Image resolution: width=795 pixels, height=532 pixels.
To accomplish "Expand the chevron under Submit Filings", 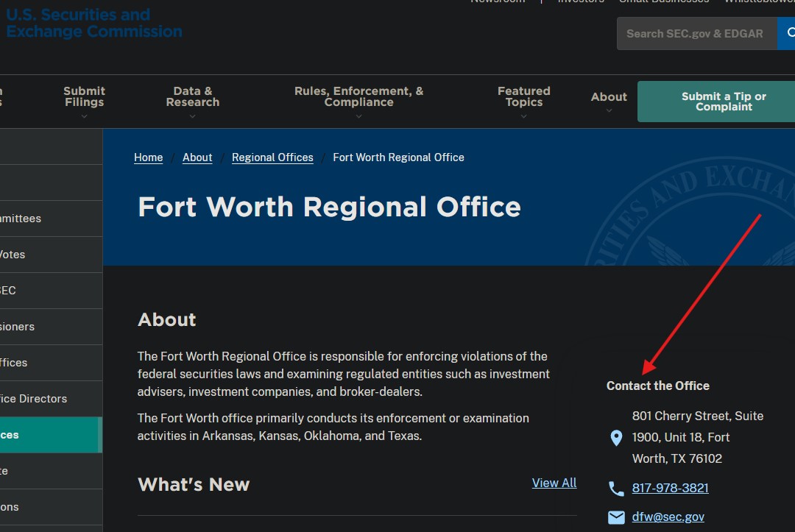I will tap(84, 116).
